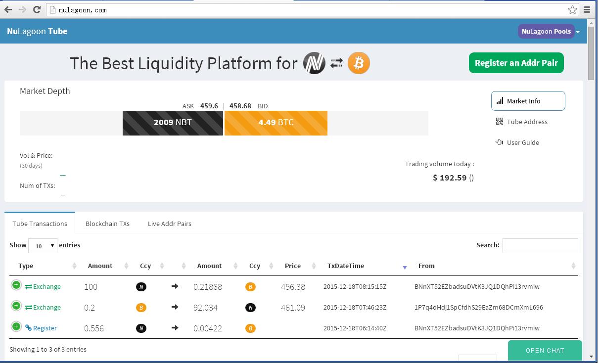This screenshot has width=599, height=364.
Task: Select Market Info in side menu
Action: tap(528, 101)
